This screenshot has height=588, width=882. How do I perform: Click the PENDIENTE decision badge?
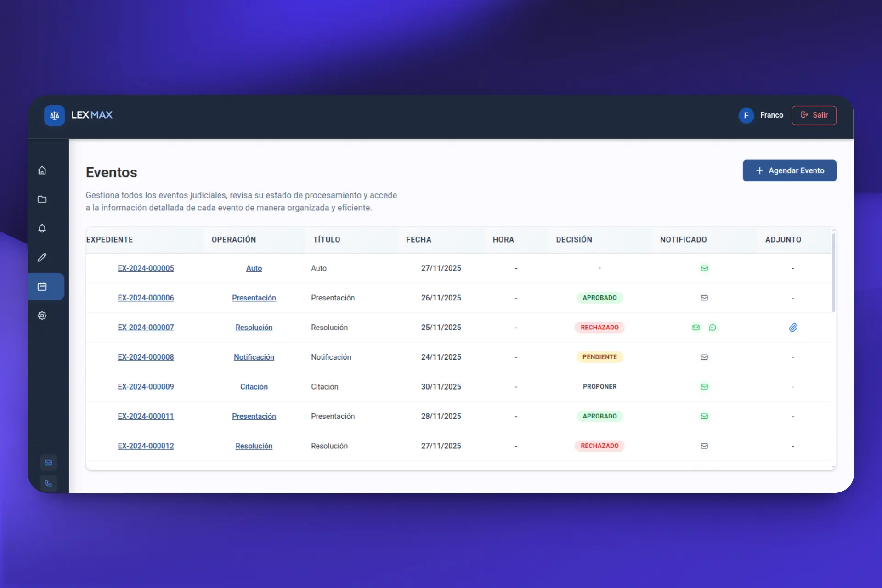pyautogui.click(x=599, y=357)
